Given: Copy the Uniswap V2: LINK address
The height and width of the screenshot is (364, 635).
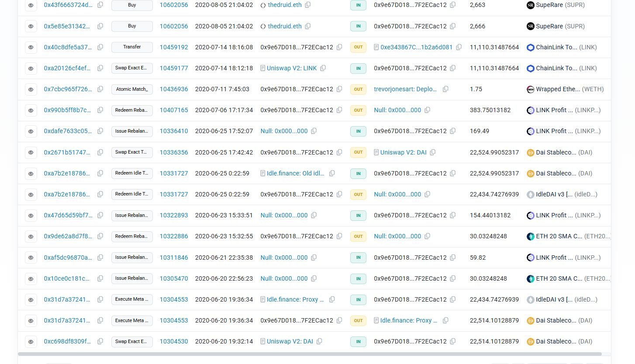Looking at the screenshot, I should tap(323, 68).
